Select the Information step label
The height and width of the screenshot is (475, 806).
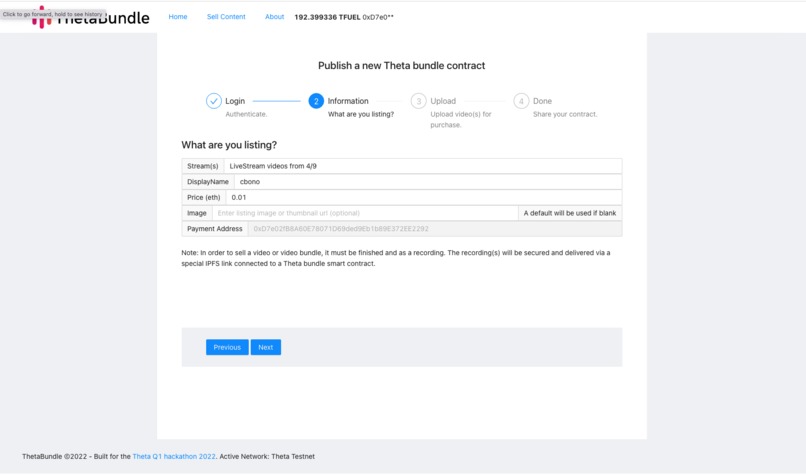[x=348, y=101]
